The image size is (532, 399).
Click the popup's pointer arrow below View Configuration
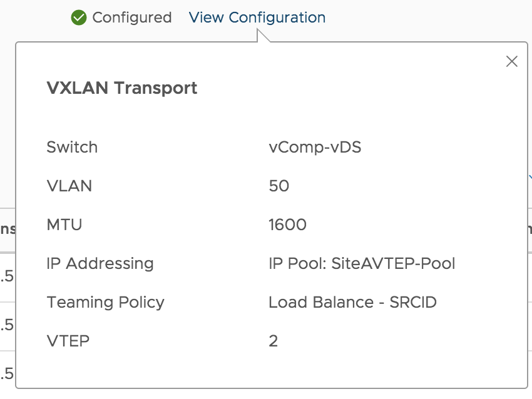(263, 36)
